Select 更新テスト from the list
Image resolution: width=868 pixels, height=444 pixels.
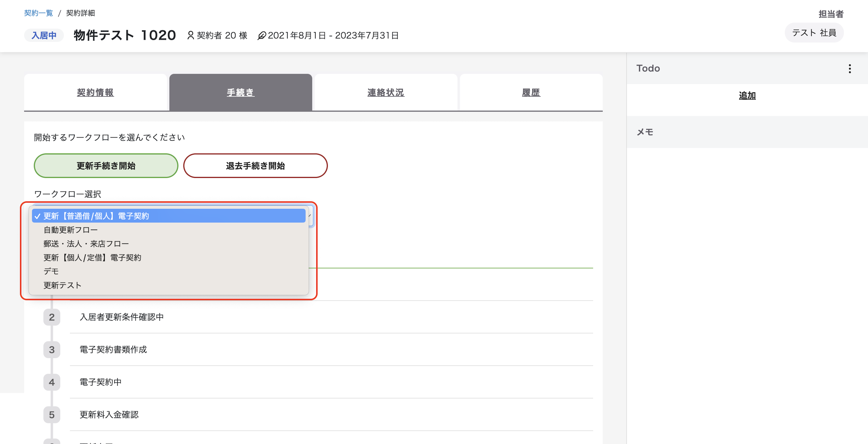[169, 285]
